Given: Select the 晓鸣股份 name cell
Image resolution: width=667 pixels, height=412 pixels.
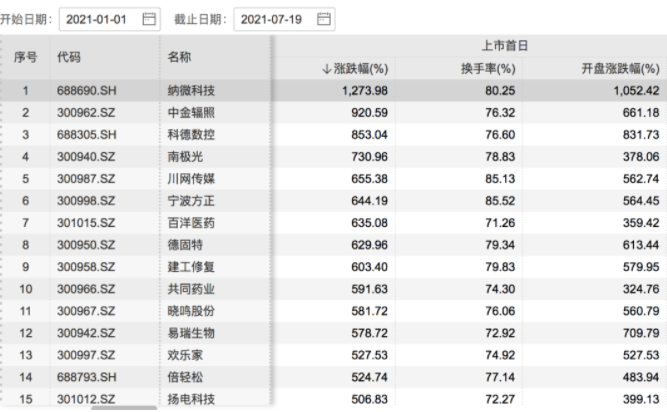Looking at the screenshot, I should coord(191,311).
